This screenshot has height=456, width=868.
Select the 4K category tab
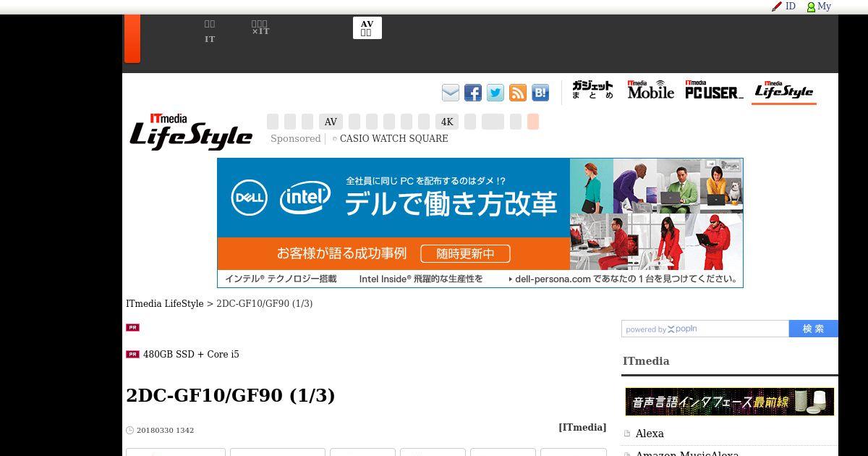(448, 122)
